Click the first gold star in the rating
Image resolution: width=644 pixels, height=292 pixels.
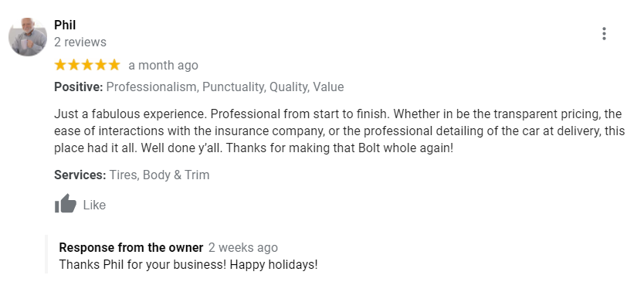60,65
